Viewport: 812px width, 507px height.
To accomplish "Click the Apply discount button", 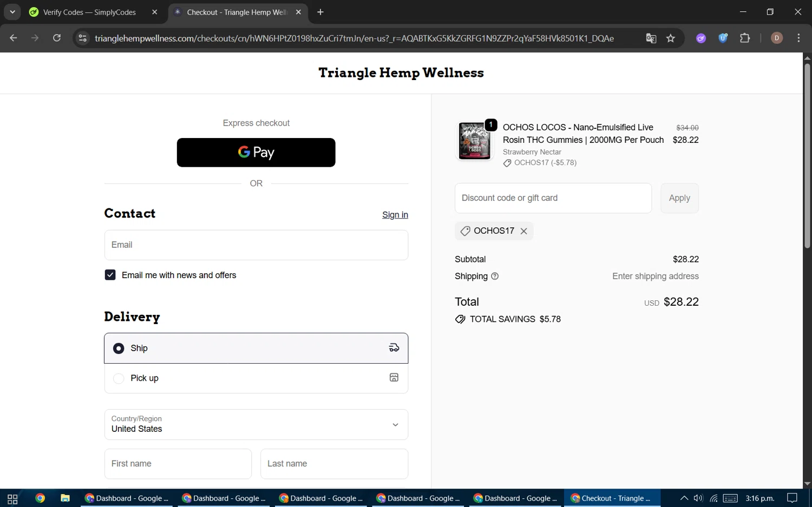I will [679, 198].
